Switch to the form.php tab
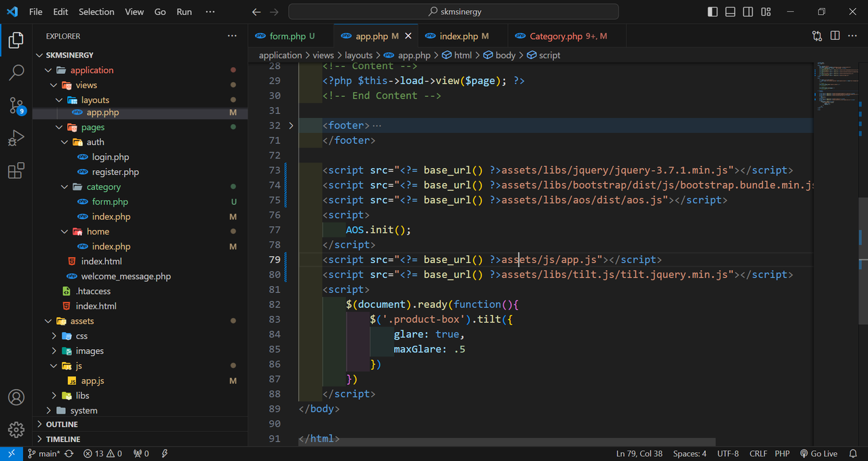The width and height of the screenshot is (868, 461). pyautogui.click(x=292, y=36)
